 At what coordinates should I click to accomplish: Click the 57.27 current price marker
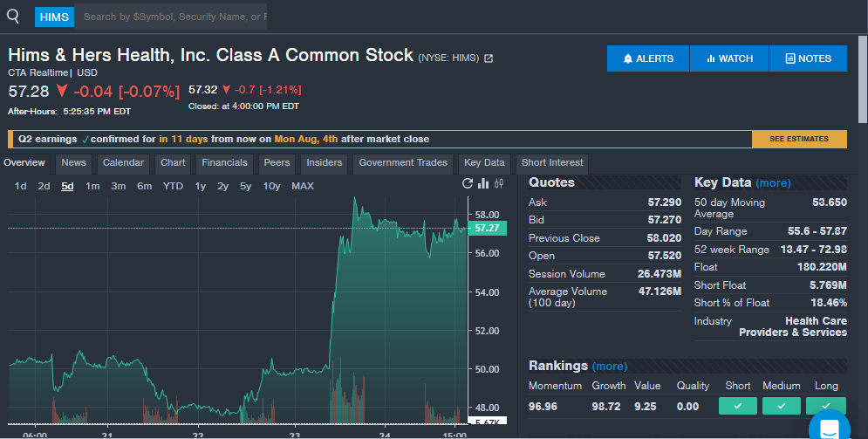click(487, 228)
